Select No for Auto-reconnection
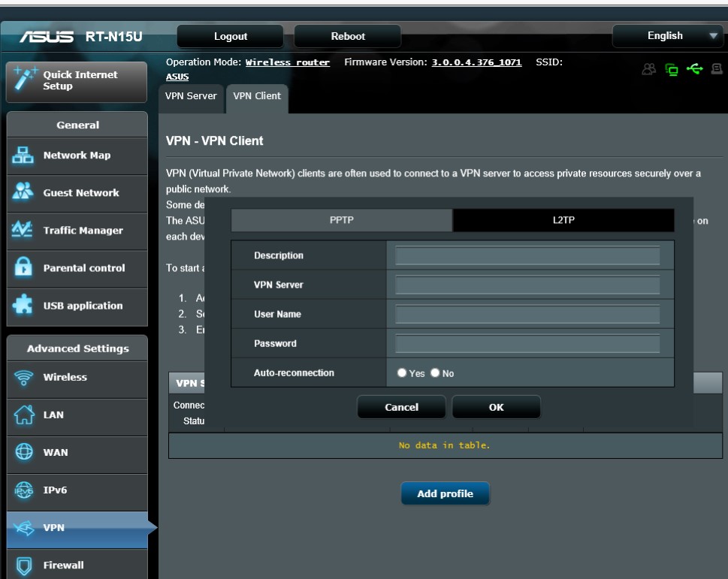728x579 pixels. (435, 373)
